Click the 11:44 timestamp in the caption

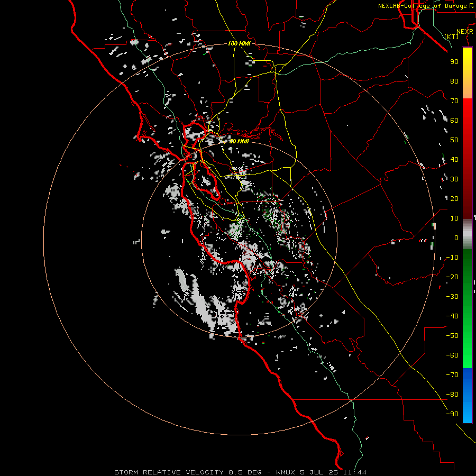pos(354,472)
